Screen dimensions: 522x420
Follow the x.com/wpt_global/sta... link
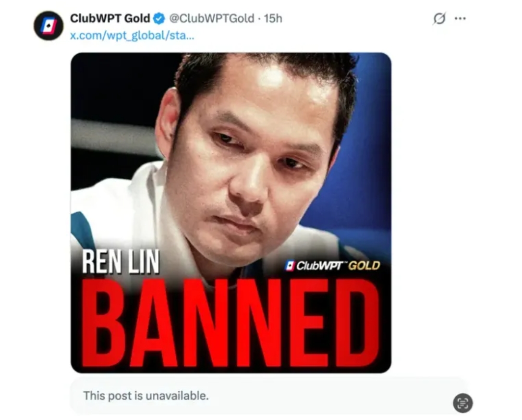tap(132, 35)
